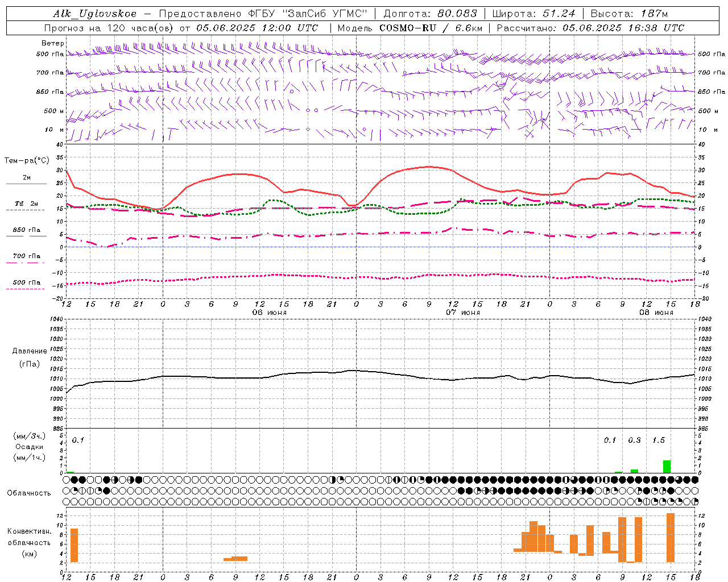Click the 700 гПа temperature legend entry
The height and width of the screenshot is (582, 728).
(27, 256)
